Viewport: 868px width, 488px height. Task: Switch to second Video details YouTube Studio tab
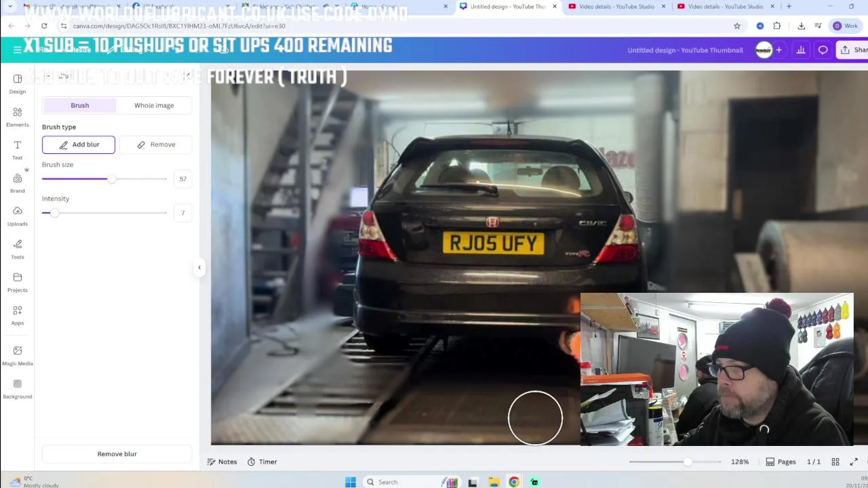point(726,7)
